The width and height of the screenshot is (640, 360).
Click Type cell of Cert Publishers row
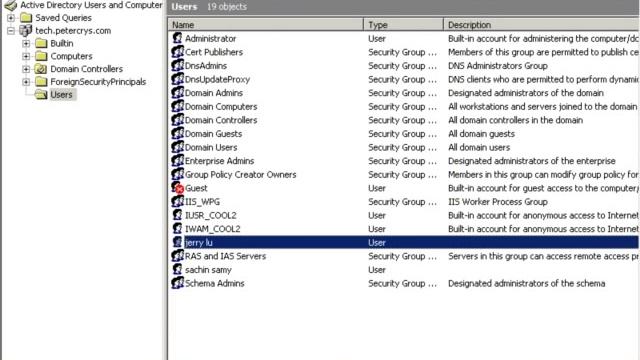coord(402,52)
